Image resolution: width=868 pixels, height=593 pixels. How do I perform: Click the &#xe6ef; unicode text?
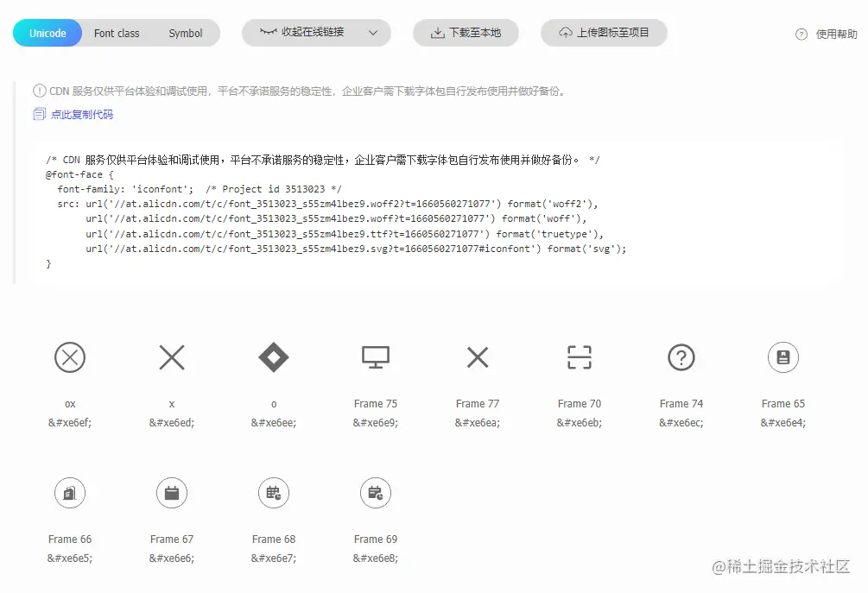pos(70,423)
